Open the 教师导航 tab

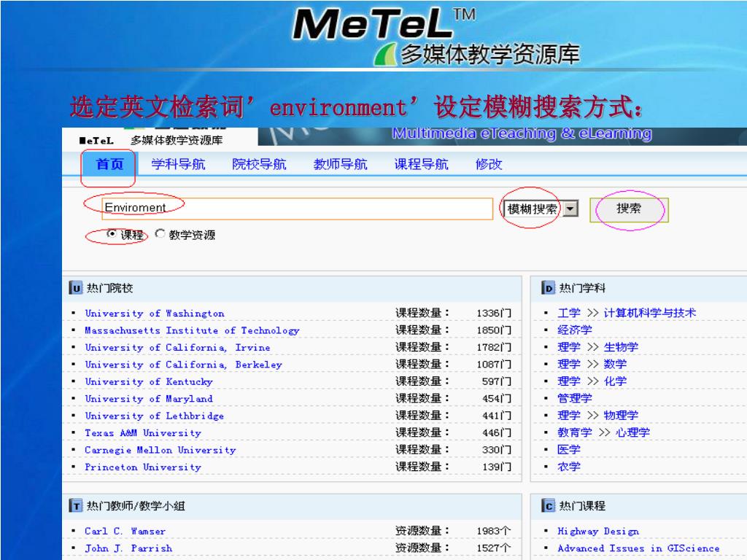pos(340,164)
